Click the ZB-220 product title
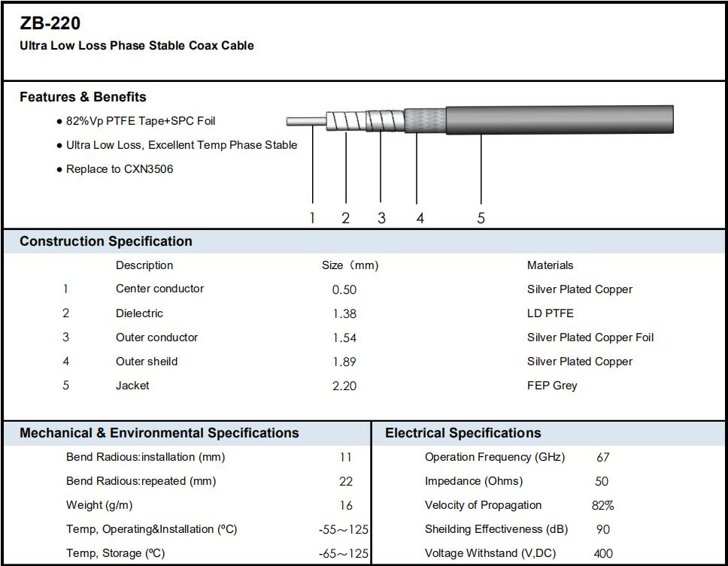The width and height of the screenshot is (728, 566). coord(50,23)
